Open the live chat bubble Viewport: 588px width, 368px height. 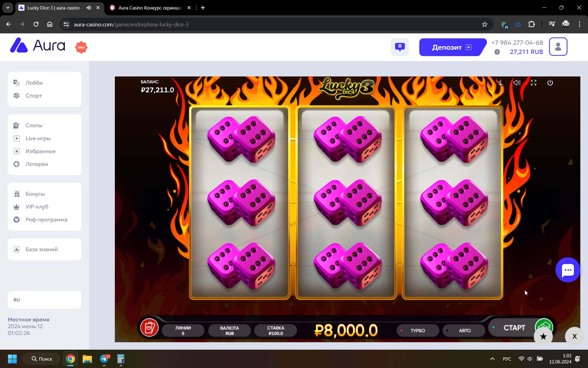[568, 270]
